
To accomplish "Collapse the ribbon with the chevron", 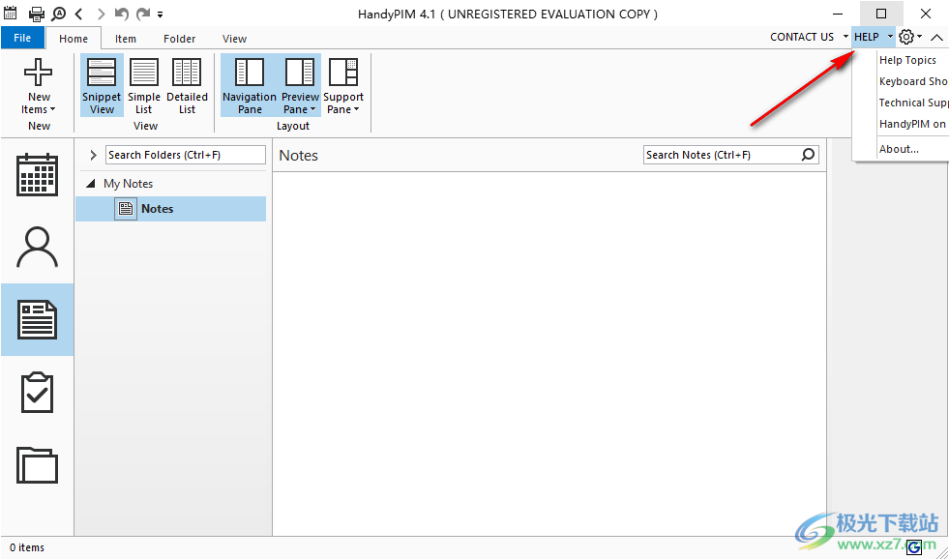I will (936, 38).
